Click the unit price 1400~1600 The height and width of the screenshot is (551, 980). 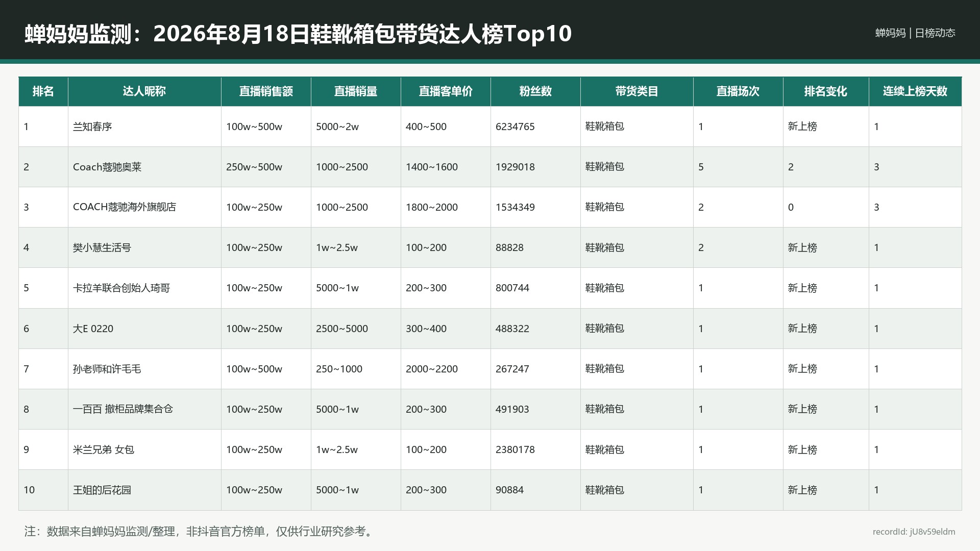pyautogui.click(x=432, y=167)
